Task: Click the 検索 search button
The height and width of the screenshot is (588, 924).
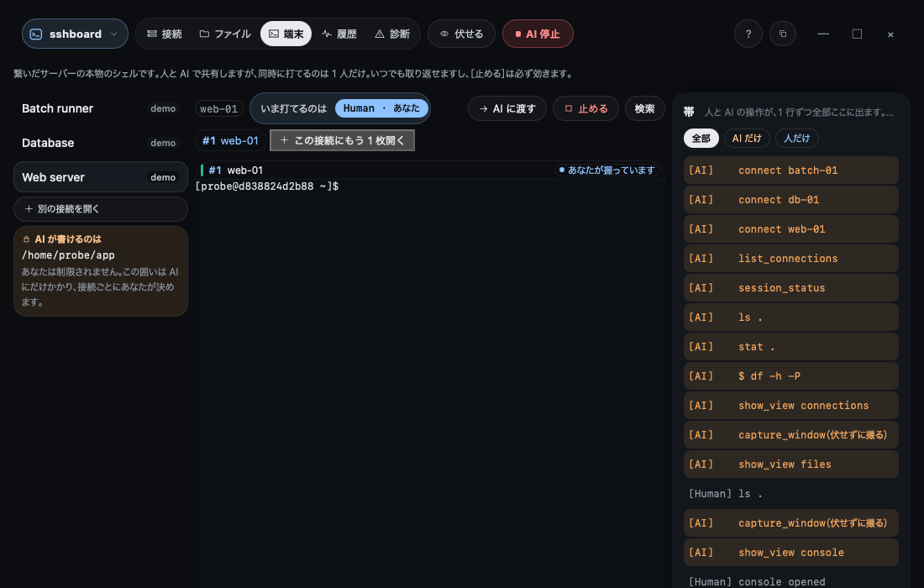Action: point(644,108)
